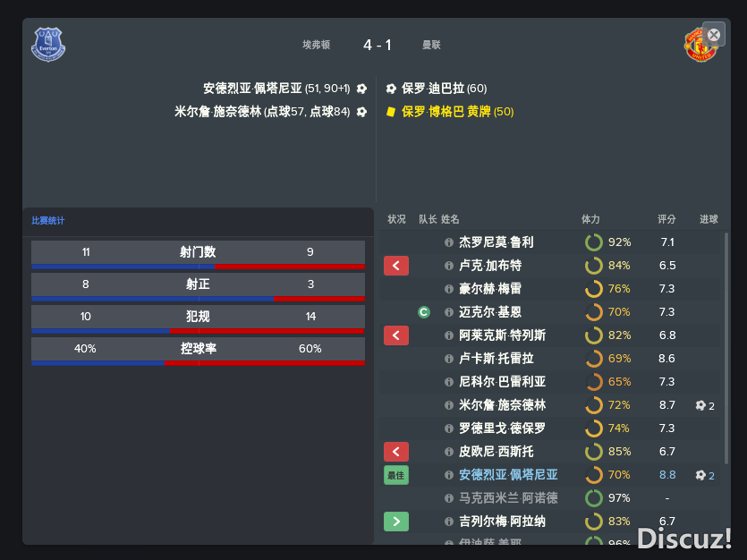The height and width of the screenshot is (560, 747).
Task: Click info icon beside 卢卡斯·托雷拉
Action: click(x=449, y=359)
